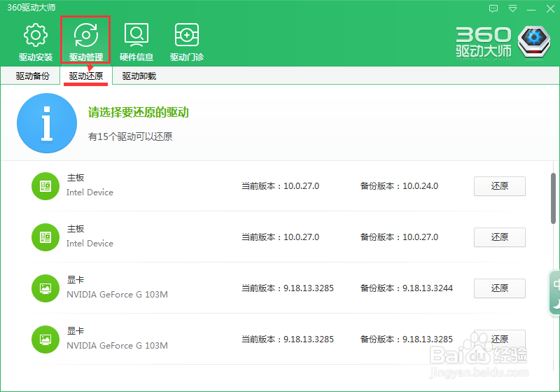The height and width of the screenshot is (392, 560).
Task: Click the 360驱动大师 logo
Action: pos(503,42)
